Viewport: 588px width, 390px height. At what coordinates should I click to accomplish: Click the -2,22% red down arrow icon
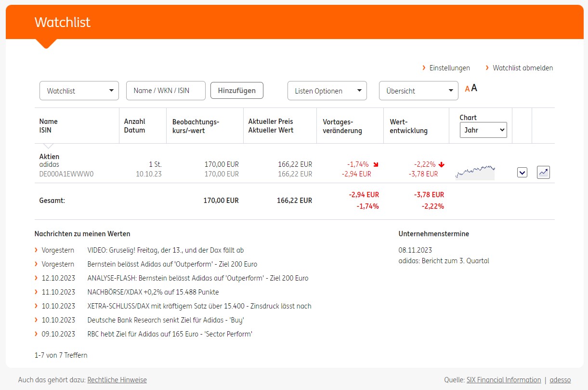(442, 164)
